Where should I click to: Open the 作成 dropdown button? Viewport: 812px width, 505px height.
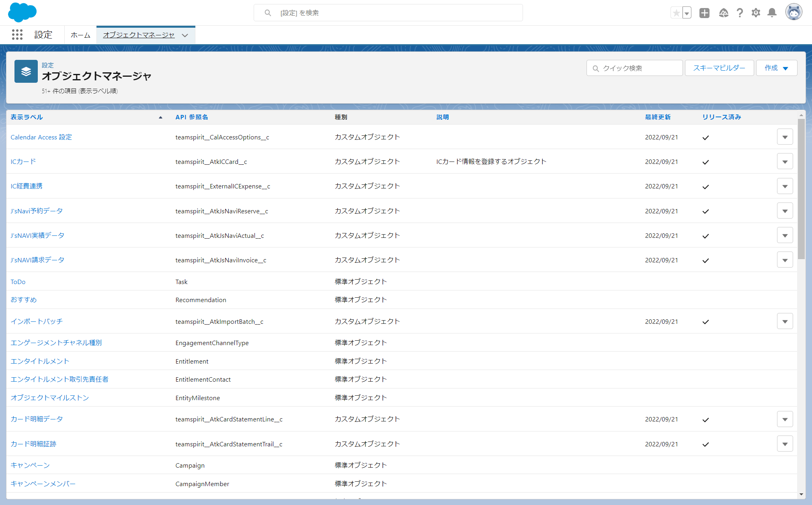click(776, 68)
